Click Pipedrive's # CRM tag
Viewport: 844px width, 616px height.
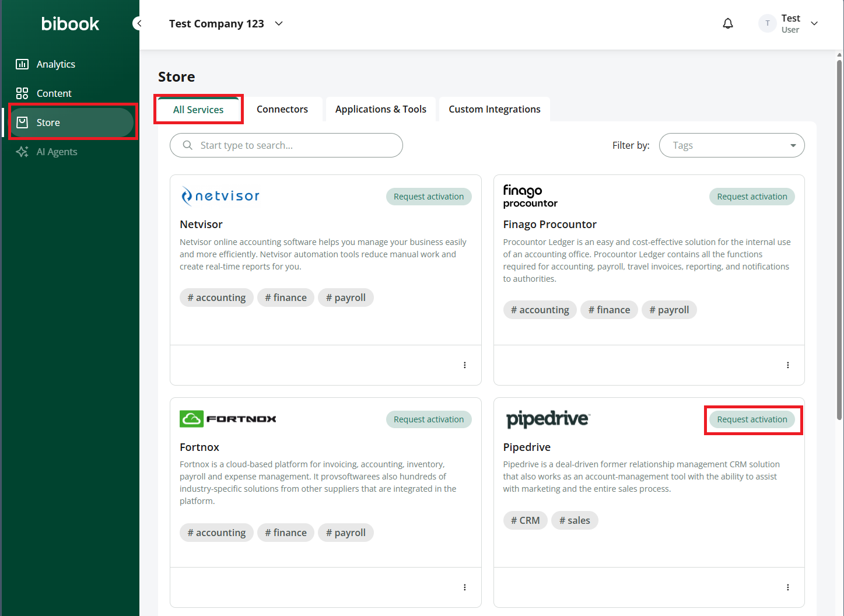(526, 520)
